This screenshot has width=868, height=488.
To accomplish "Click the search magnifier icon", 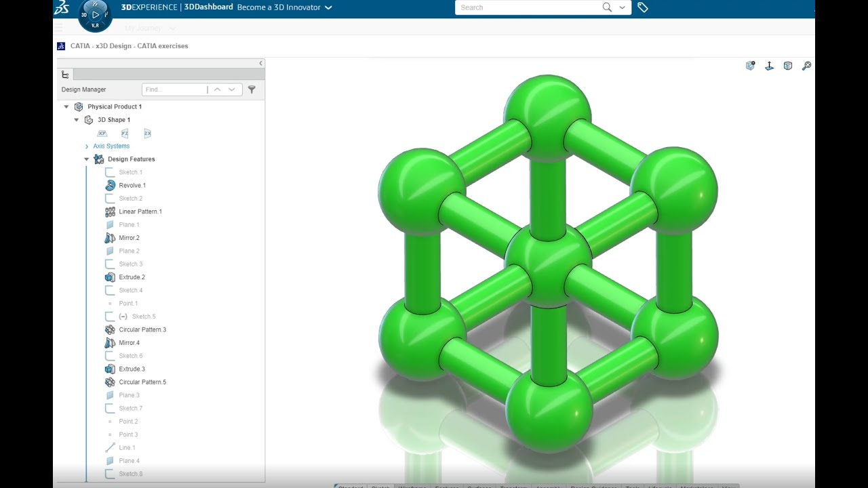I will [x=607, y=7].
